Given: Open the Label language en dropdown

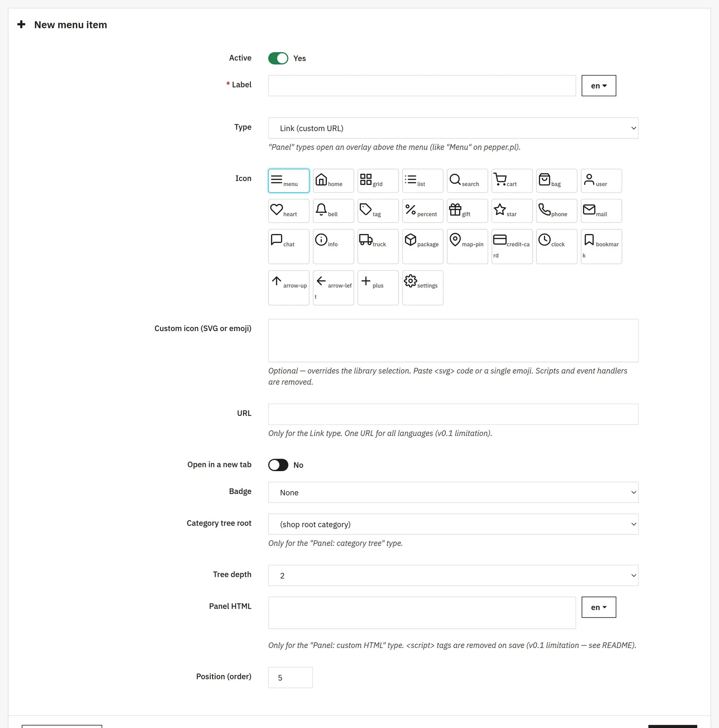Looking at the screenshot, I should pos(599,85).
